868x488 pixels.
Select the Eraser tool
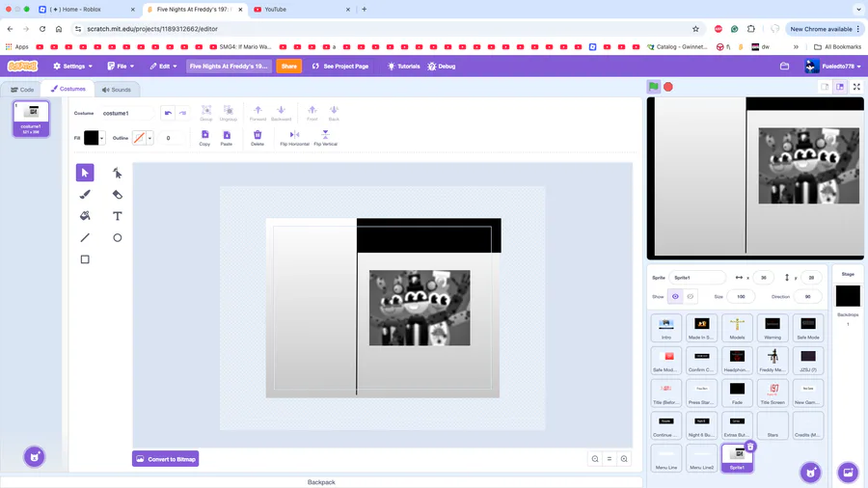117,194
